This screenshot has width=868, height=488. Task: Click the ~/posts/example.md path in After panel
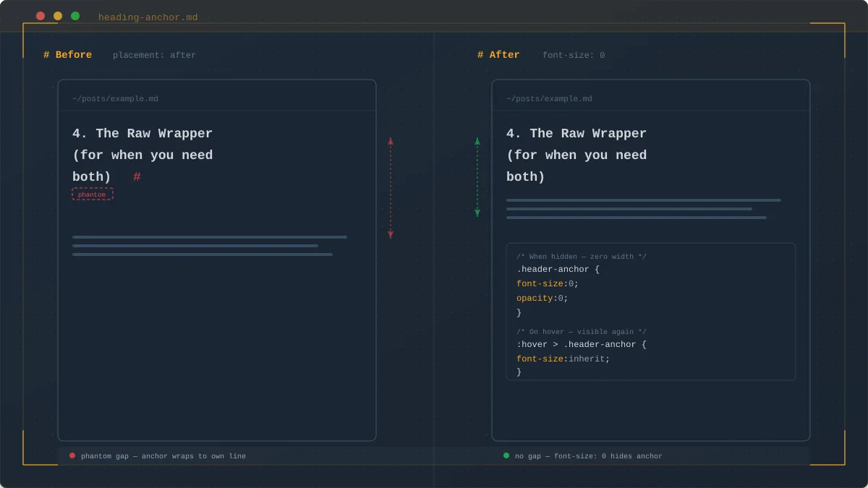click(x=549, y=99)
